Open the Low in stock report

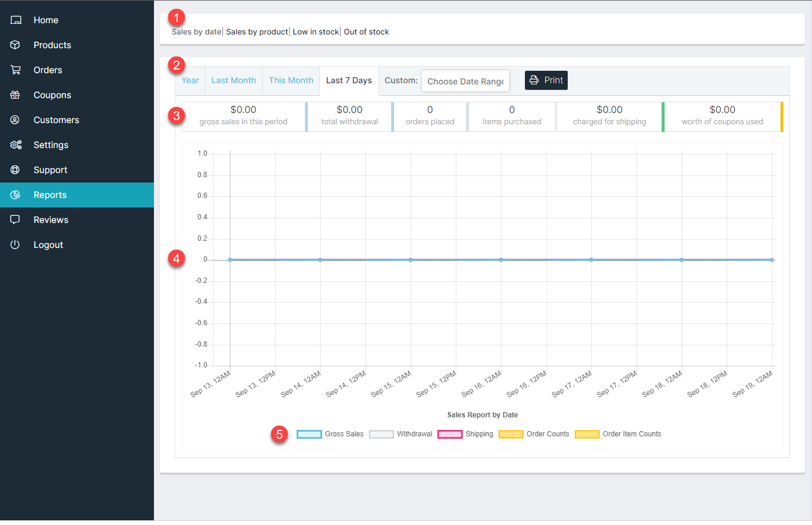point(316,32)
